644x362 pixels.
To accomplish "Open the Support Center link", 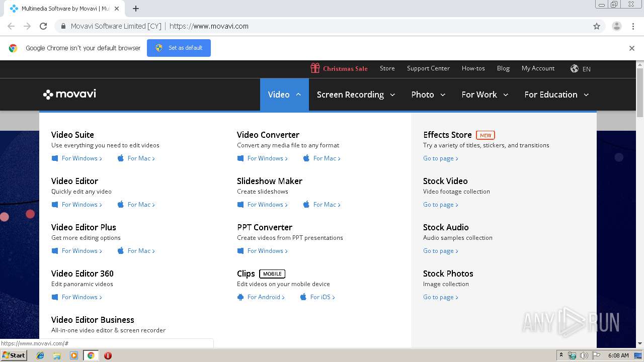I will 428,68.
